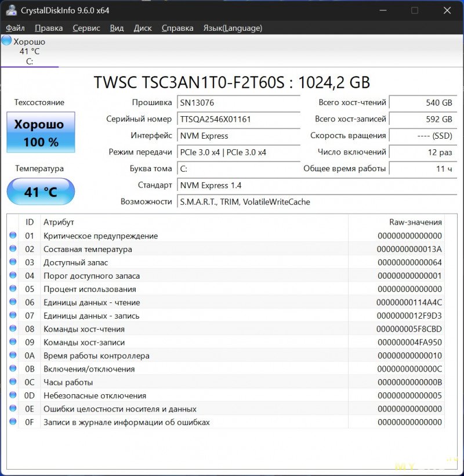Select row Процент использования
Viewport: 464px width, 476px height.
[226, 289]
